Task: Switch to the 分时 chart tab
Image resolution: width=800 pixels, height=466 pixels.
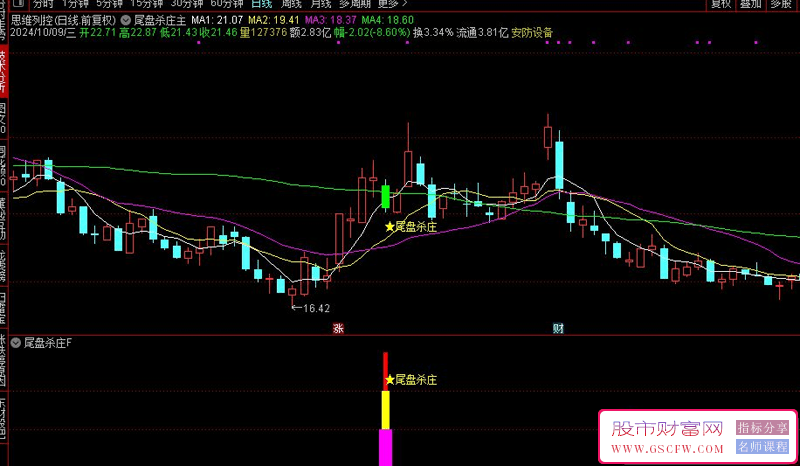Action: 43,4
